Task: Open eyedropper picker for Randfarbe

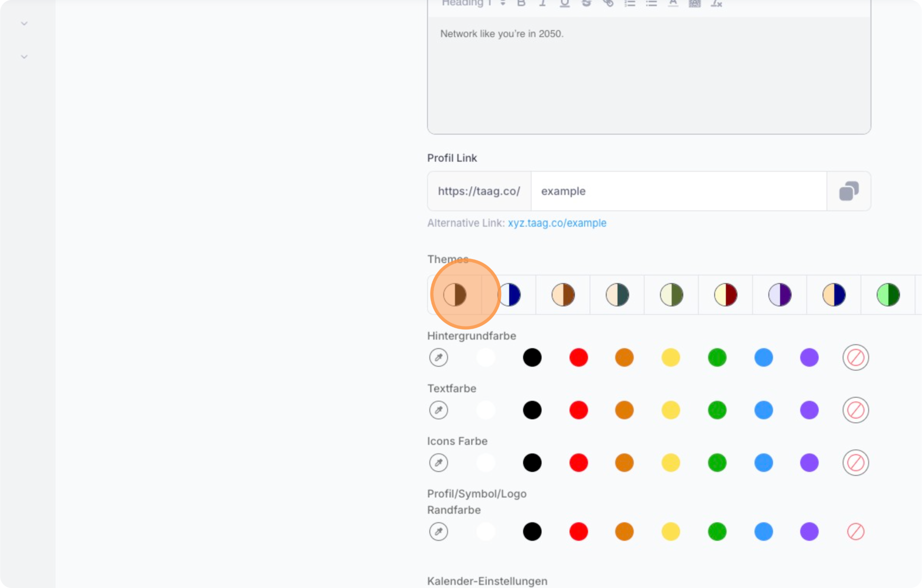Action: pyautogui.click(x=438, y=531)
